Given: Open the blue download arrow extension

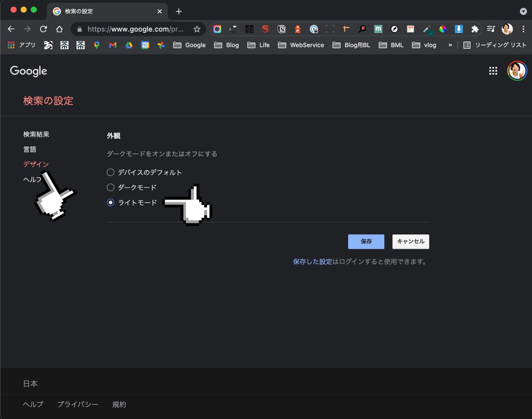Looking at the screenshot, I should tap(459, 29).
